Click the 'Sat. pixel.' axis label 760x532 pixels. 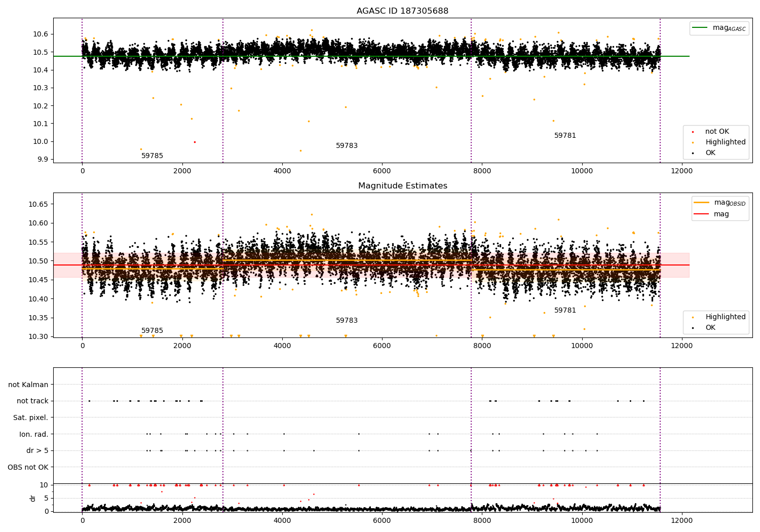(31, 418)
